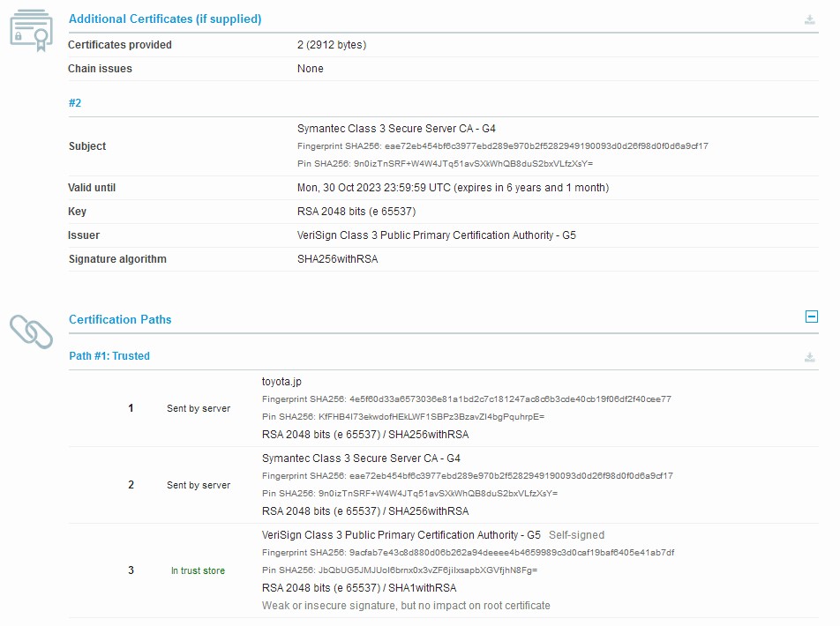The image size is (840, 626).
Task: Click the Subject value Symantec Class 3 Secure Server CA
Action: point(396,129)
